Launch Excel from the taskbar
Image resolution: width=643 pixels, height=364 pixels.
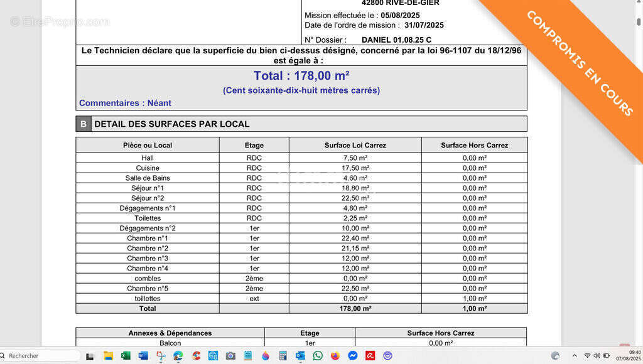pos(126,356)
